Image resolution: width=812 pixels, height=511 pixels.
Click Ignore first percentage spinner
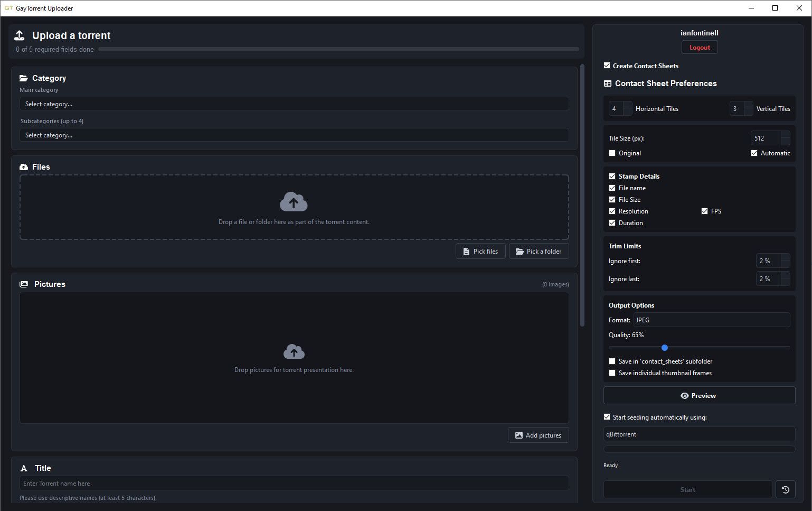773,261
